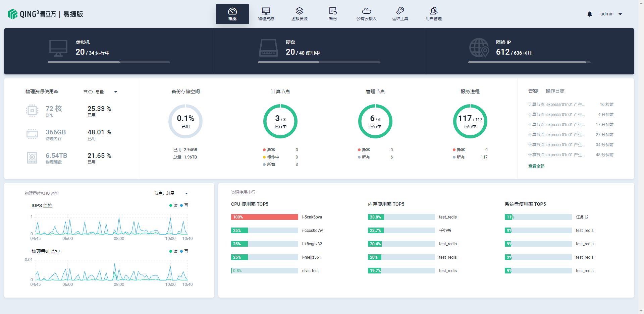Open 虚拟资源 from the top navigation
This screenshot has height=314, width=644.
(x=299, y=14)
